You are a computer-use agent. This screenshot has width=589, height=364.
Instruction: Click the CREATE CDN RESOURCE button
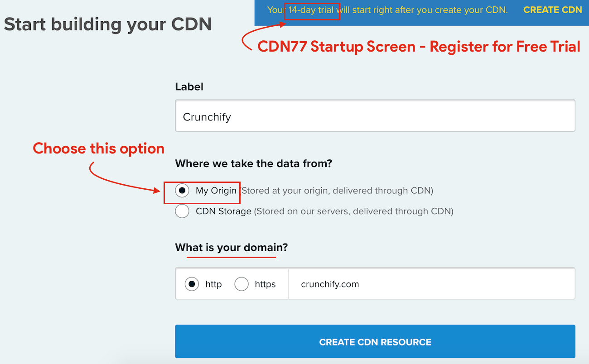click(x=375, y=342)
